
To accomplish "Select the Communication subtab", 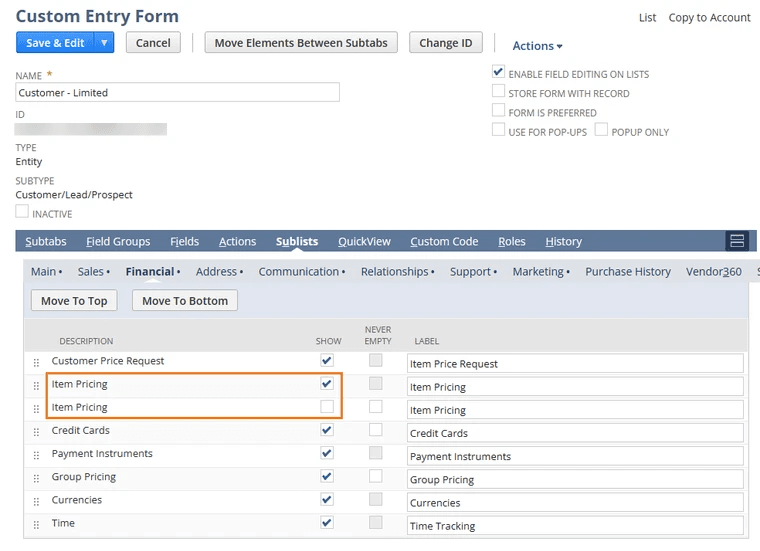I will point(301,271).
